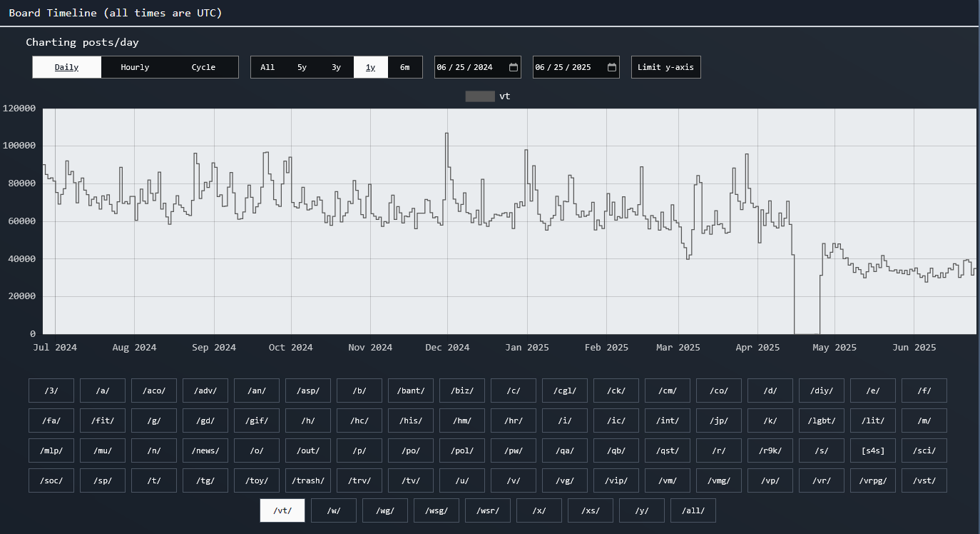Click the Limit y-axis button
The height and width of the screenshot is (534, 980).
pos(666,67)
